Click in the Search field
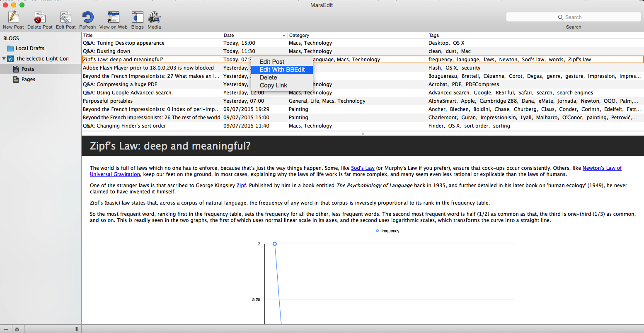The width and height of the screenshot is (644, 333). point(573,17)
